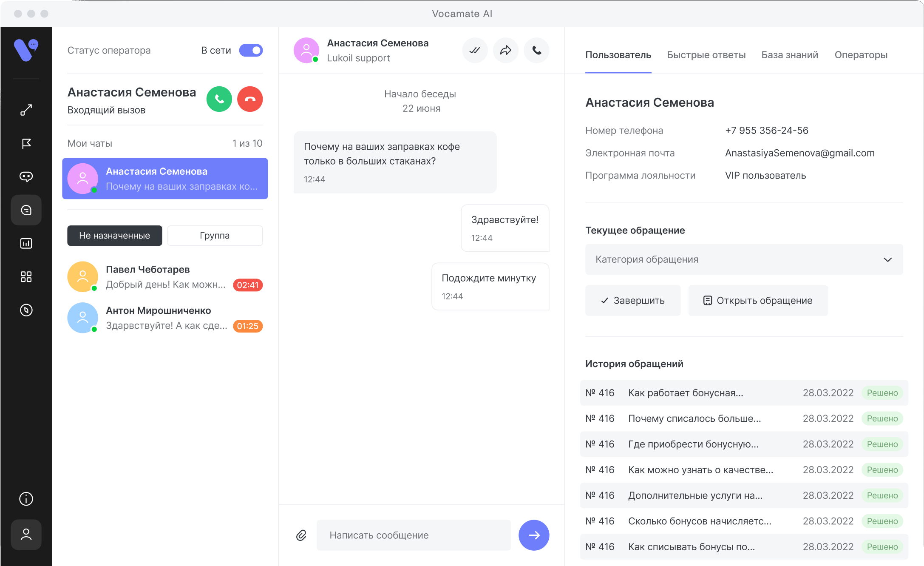
Task: Click the 'Открыть обращение' button
Action: (x=758, y=301)
